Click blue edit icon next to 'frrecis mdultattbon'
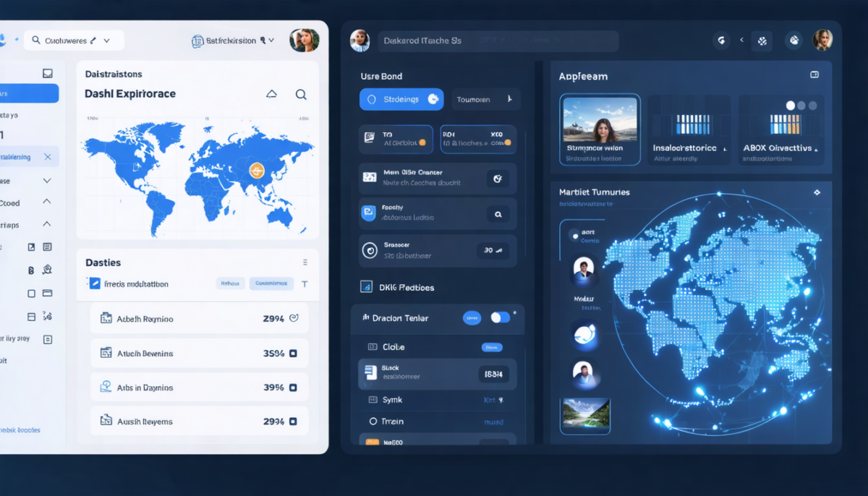The image size is (868, 496). pyautogui.click(x=94, y=283)
